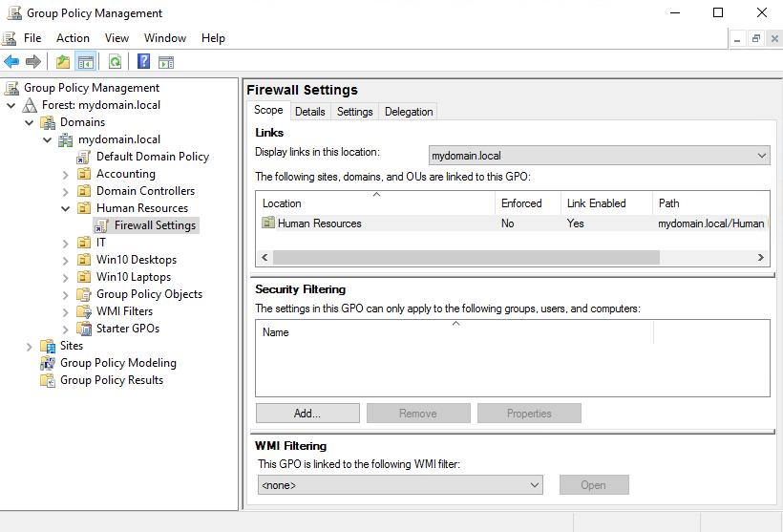Select the Group Policy Modeling node icon
The height and width of the screenshot is (532, 783).
click(48, 363)
